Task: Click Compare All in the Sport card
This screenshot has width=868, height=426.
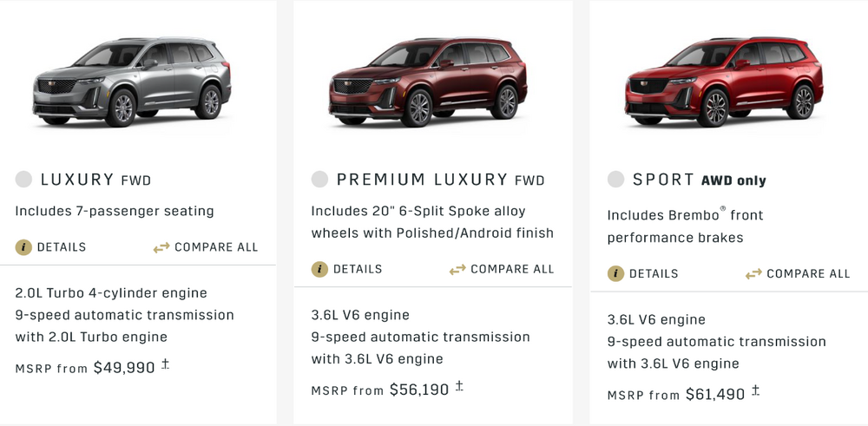Action: pos(808,273)
